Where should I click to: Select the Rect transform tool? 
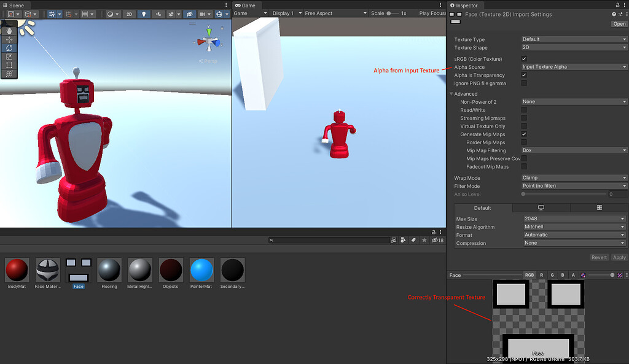click(9, 64)
